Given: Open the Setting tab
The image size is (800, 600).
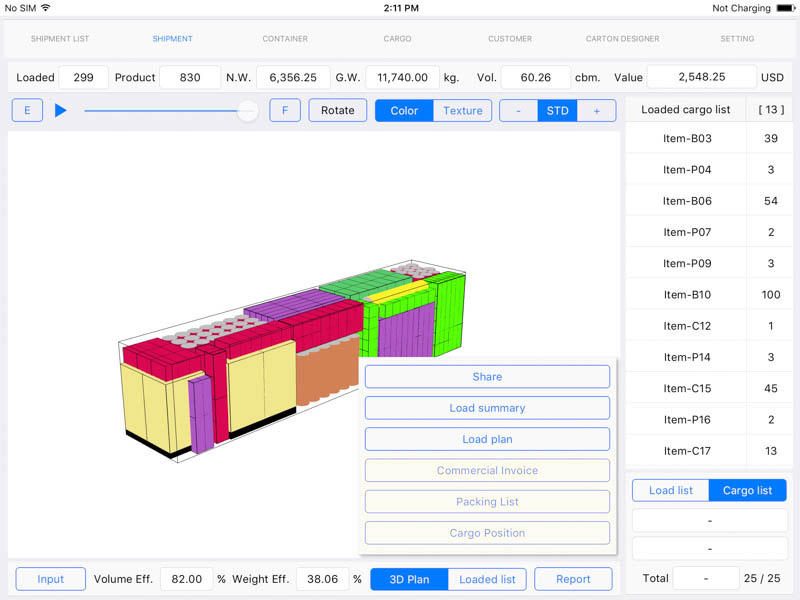Looking at the screenshot, I should coord(737,39).
